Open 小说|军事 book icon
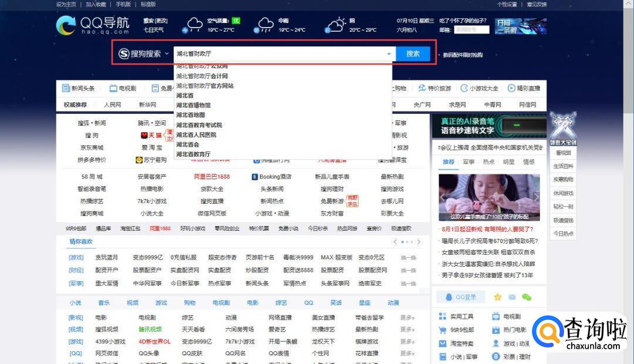 [443, 357]
